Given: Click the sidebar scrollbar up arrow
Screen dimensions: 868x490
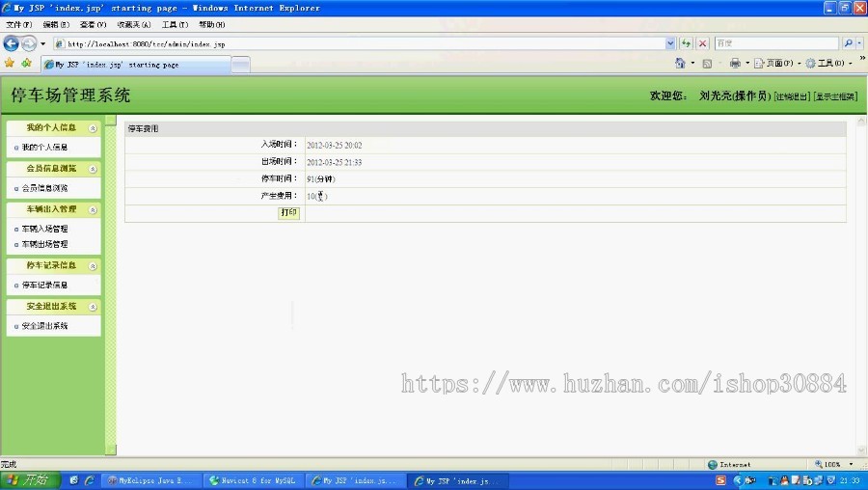Looking at the screenshot, I should click(111, 121).
